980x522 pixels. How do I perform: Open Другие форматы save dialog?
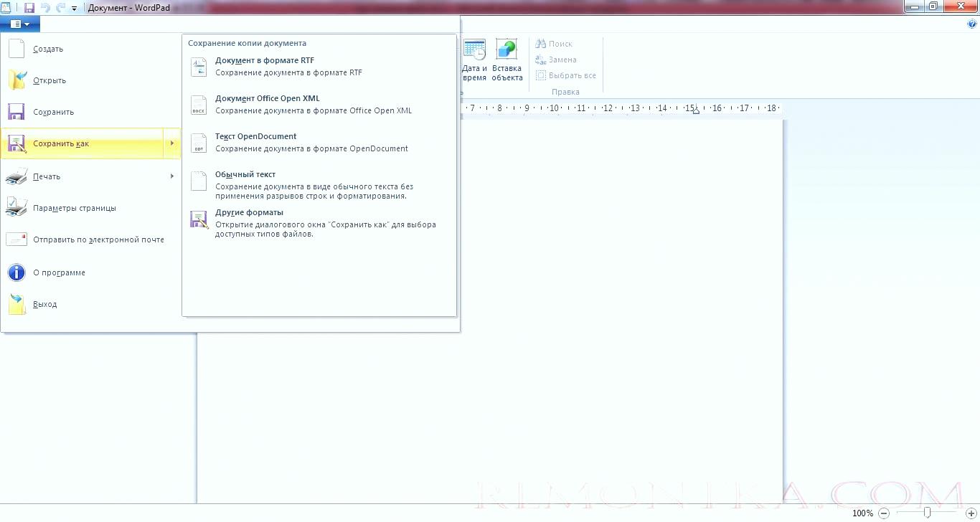coord(319,223)
